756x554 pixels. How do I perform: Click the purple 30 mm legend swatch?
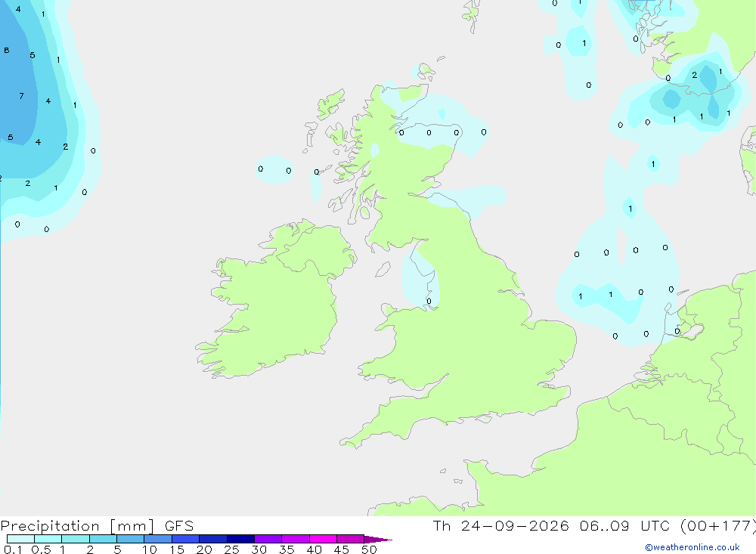268,539
